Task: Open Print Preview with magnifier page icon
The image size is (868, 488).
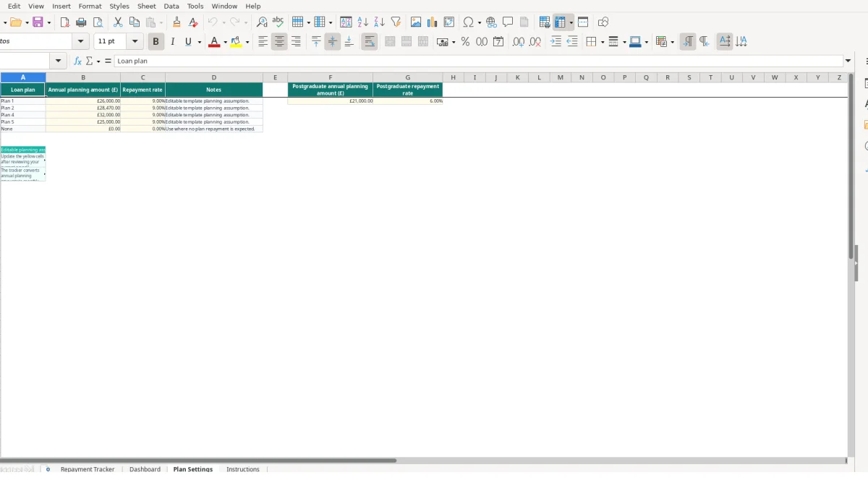Action: point(98,22)
